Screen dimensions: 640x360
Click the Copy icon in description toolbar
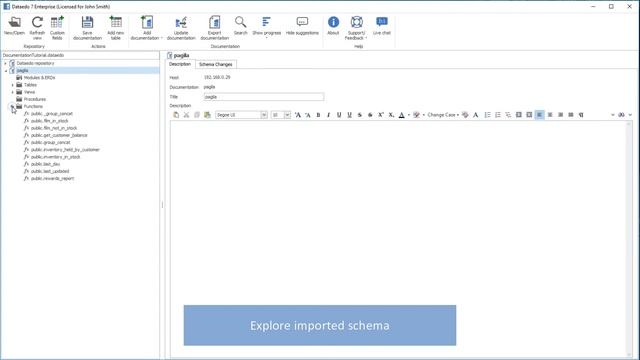click(197, 115)
